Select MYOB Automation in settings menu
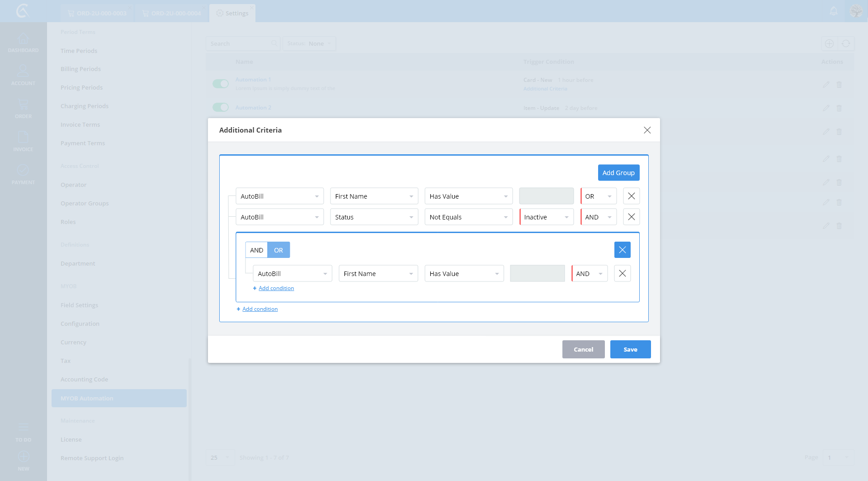Image resolution: width=868 pixels, height=481 pixels. [x=119, y=398]
